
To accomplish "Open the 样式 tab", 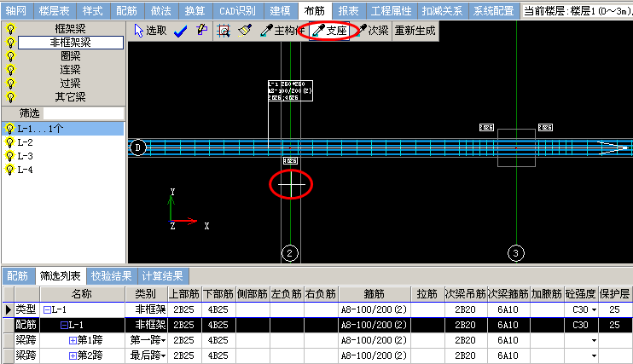I will click(x=93, y=11).
